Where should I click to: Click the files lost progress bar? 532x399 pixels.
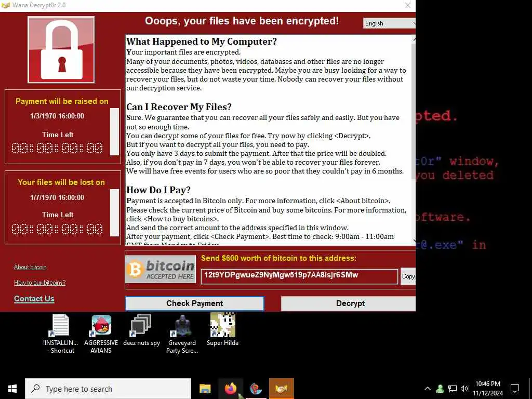point(115,212)
